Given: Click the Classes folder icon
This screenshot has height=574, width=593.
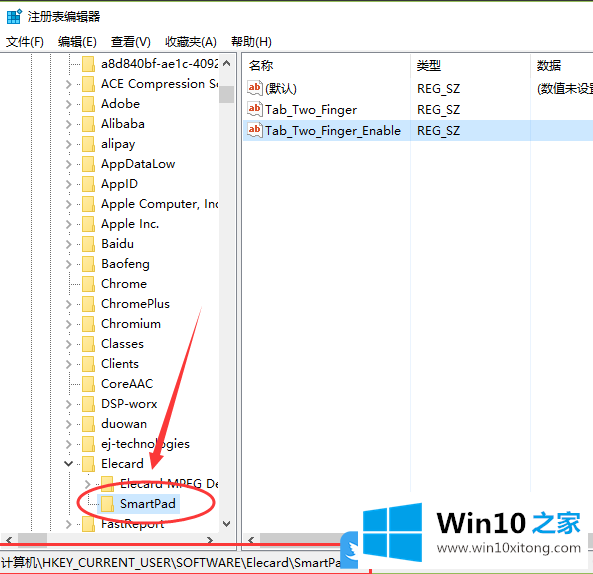Looking at the screenshot, I should [88, 344].
